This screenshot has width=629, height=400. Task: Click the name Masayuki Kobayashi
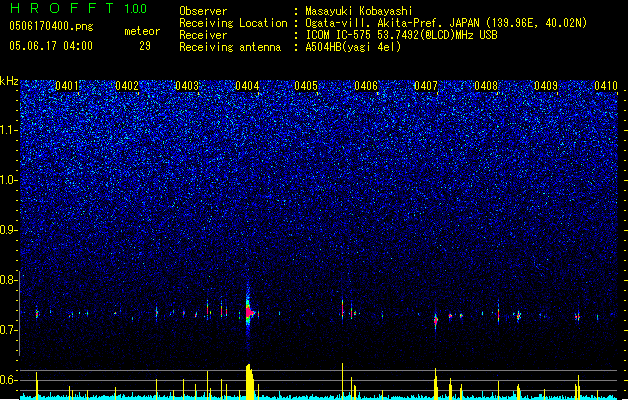click(x=359, y=11)
